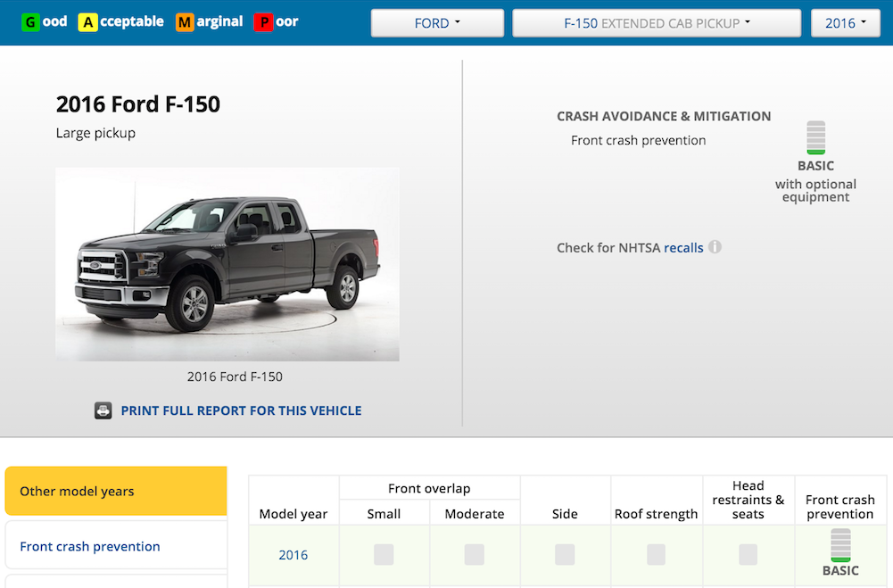Click the Small column header

[384, 514]
